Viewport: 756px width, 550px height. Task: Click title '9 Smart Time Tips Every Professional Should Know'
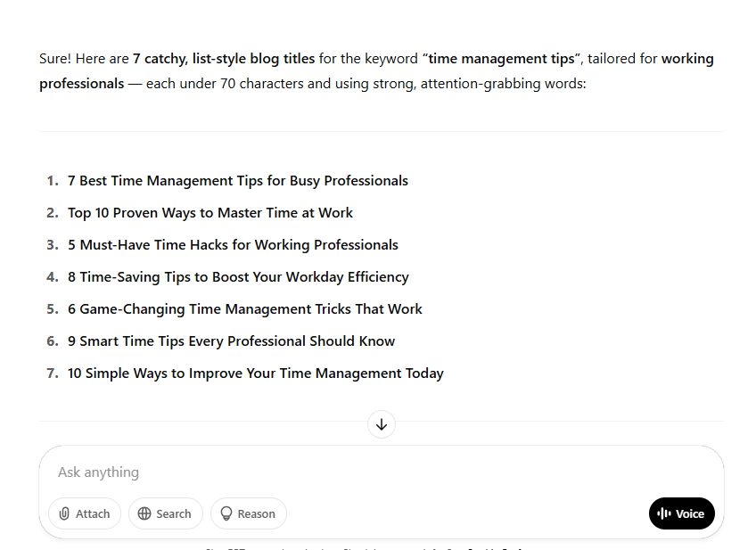(x=231, y=341)
